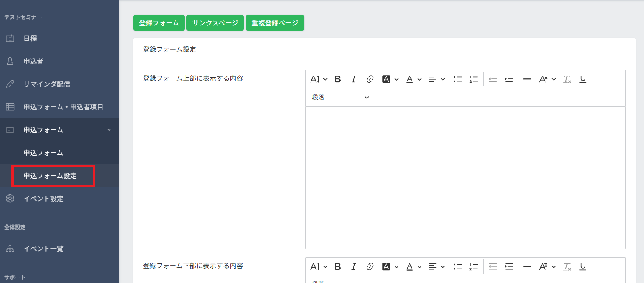644x283 pixels.
Task: Open font background color picker in upper editor
Action: click(x=390, y=79)
